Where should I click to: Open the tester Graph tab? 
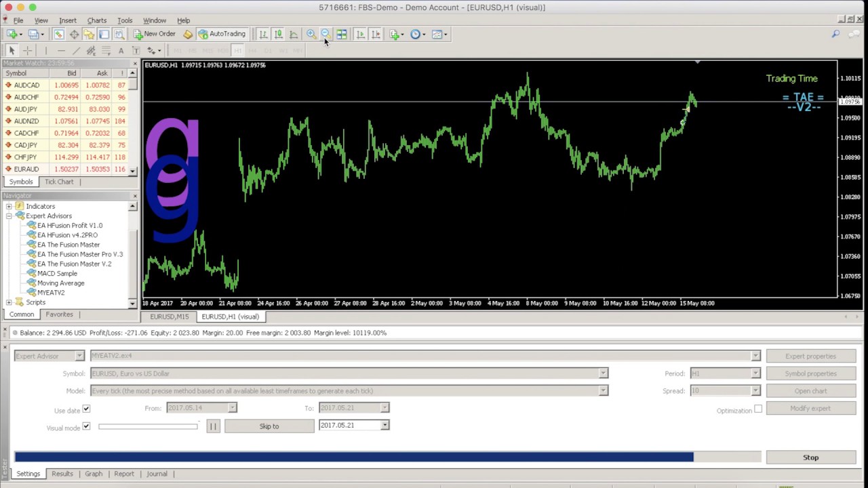(94, 474)
